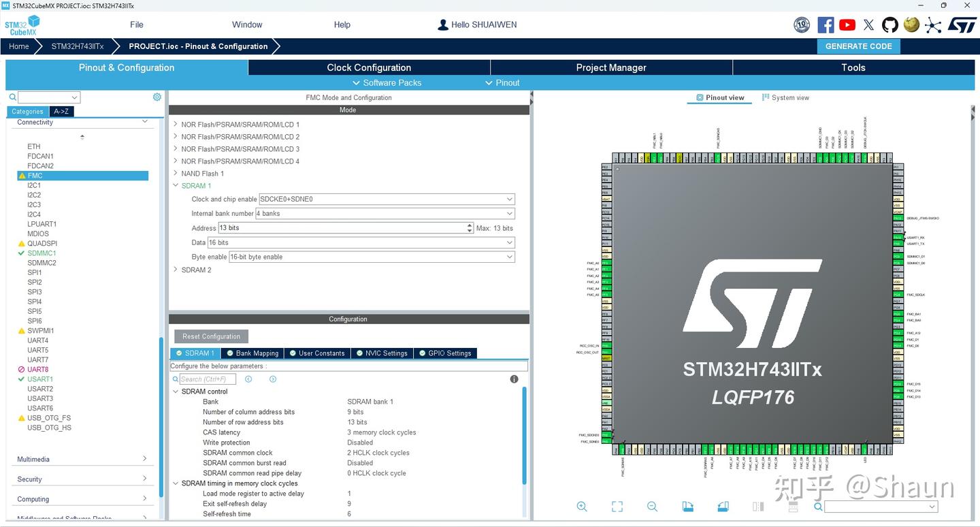Zoom in on the pinout view
This screenshot has height=527, width=980.
[x=582, y=507]
